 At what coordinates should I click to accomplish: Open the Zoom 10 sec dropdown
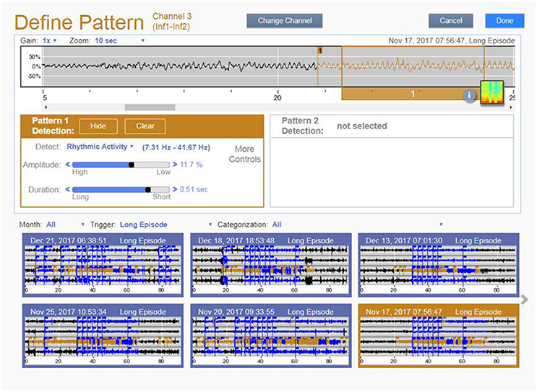point(119,40)
